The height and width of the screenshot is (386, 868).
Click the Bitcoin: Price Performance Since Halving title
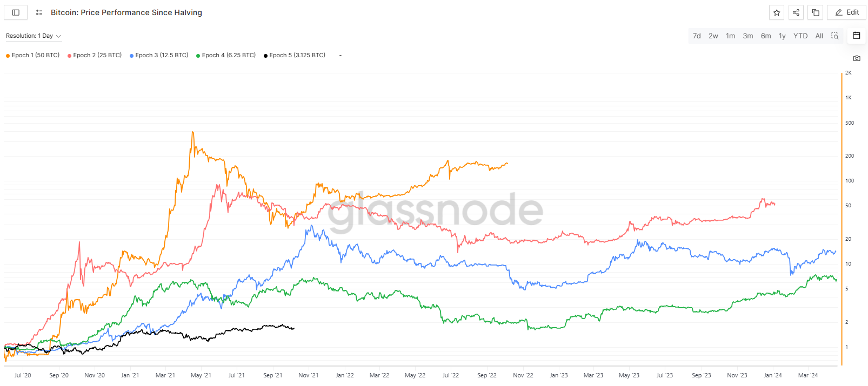[126, 12]
